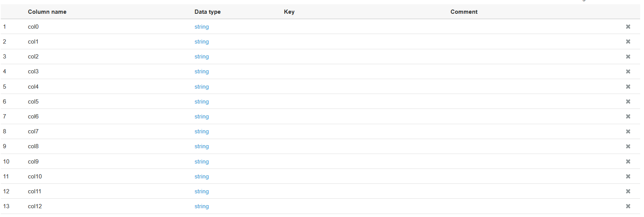This screenshot has width=644, height=217.
Task: Delete col9 row with X icon
Action: pos(628,162)
